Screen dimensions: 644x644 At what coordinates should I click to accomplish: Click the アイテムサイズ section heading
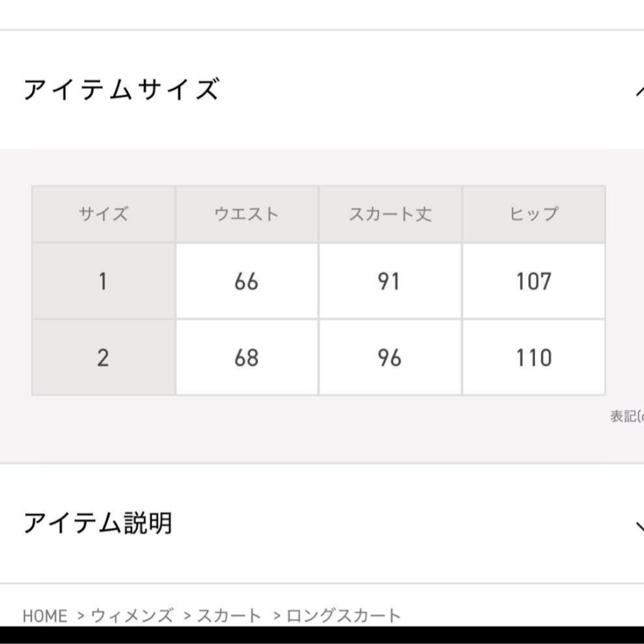(121, 89)
